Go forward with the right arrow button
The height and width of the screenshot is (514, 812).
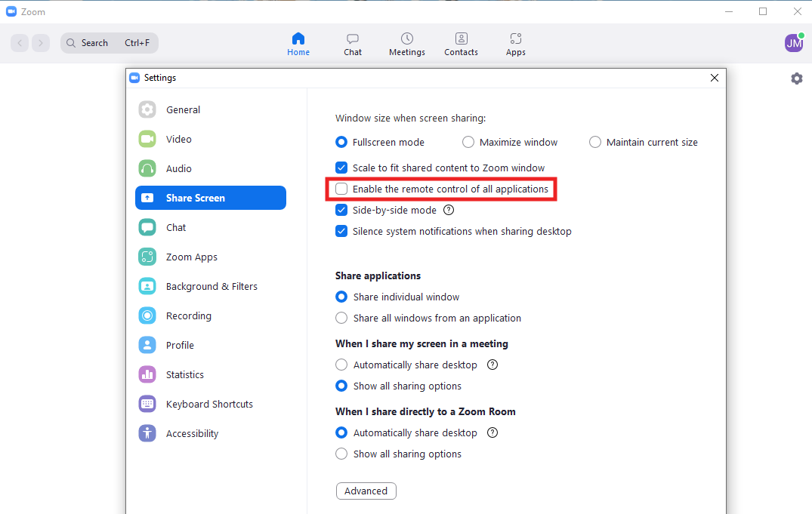[x=40, y=43]
